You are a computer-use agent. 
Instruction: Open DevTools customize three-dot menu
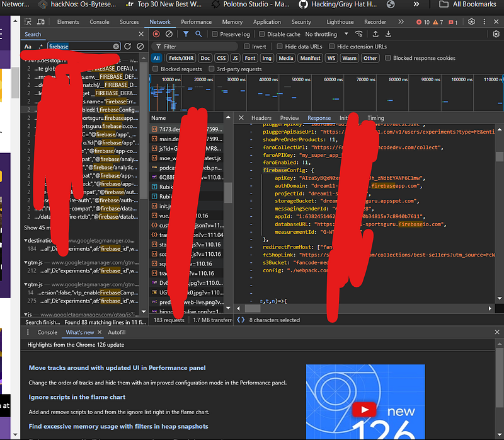tap(484, 22)
